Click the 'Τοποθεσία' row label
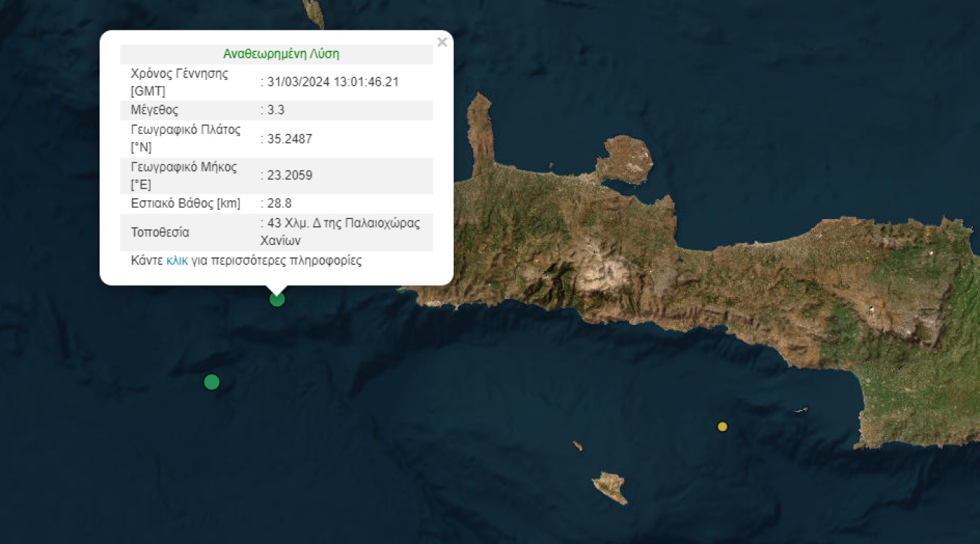The width and height of the screenshot is (980, 544). coord(159,233)
